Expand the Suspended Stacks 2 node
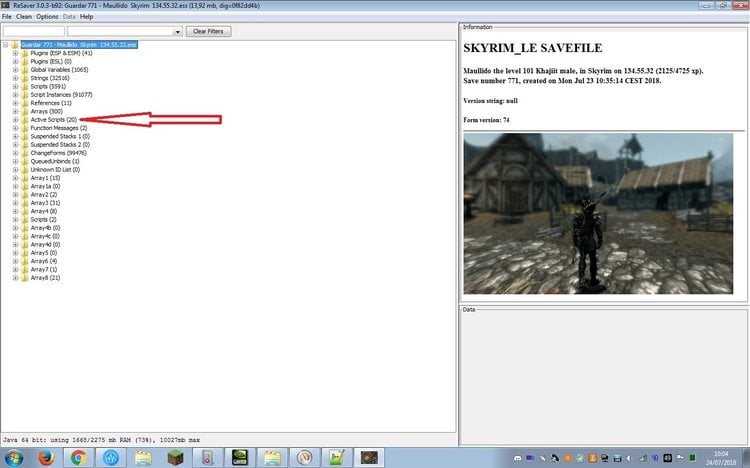The width and height of the screenshot is (750, 468). (x=15, y=145)
